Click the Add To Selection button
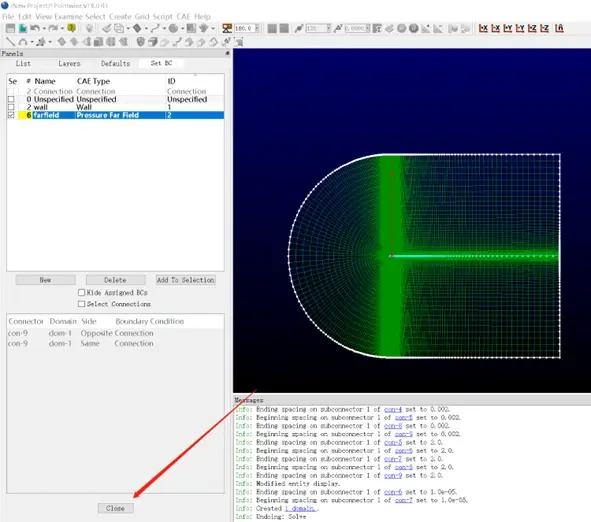Screen dimensions: 591x522 click(186, 280)
